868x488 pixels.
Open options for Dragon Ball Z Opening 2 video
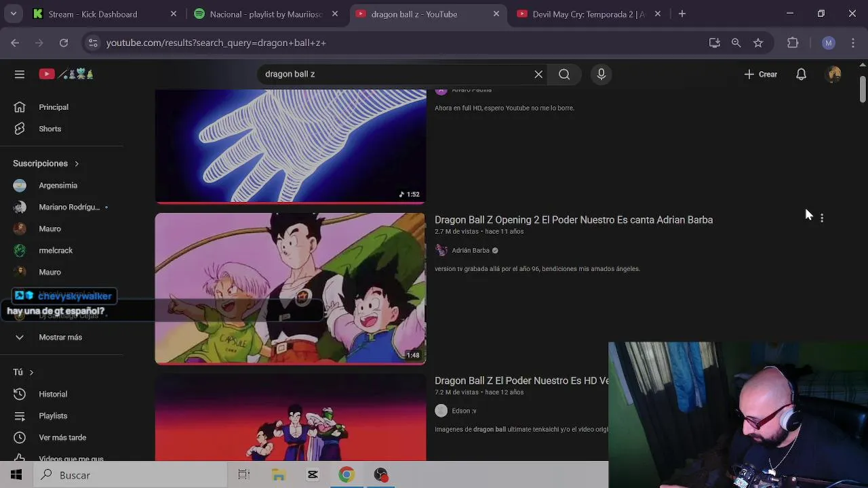point(822,218)
